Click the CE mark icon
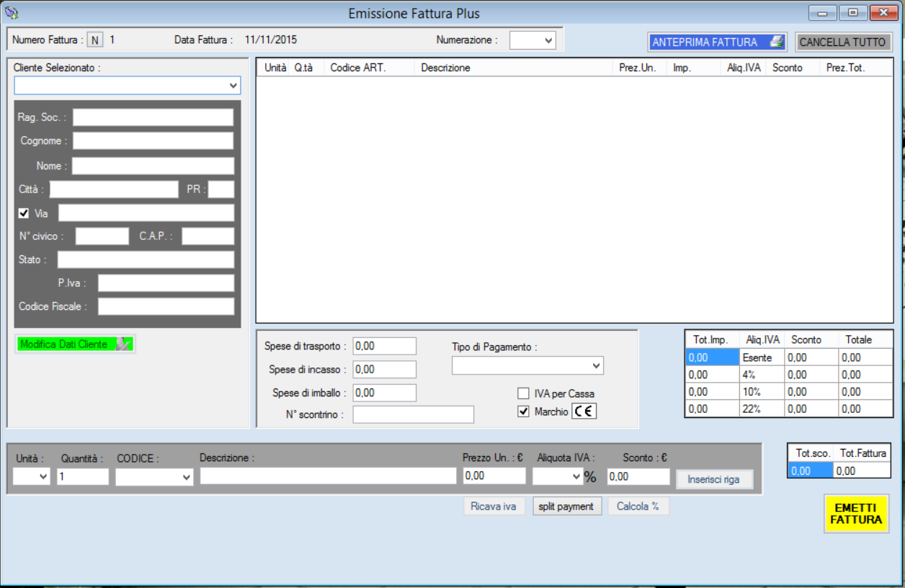Viewport: 905px width, 588px height. coord(584,411)
